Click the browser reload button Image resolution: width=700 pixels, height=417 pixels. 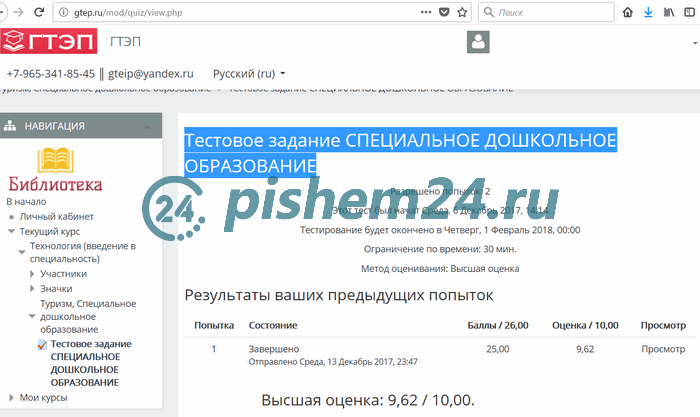coord(38,12)
